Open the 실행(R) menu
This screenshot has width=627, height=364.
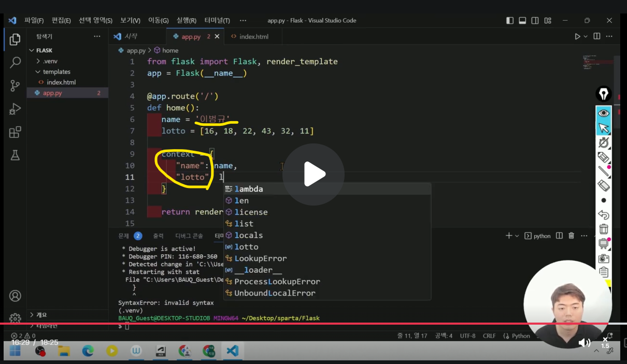(x=187, y=20)
